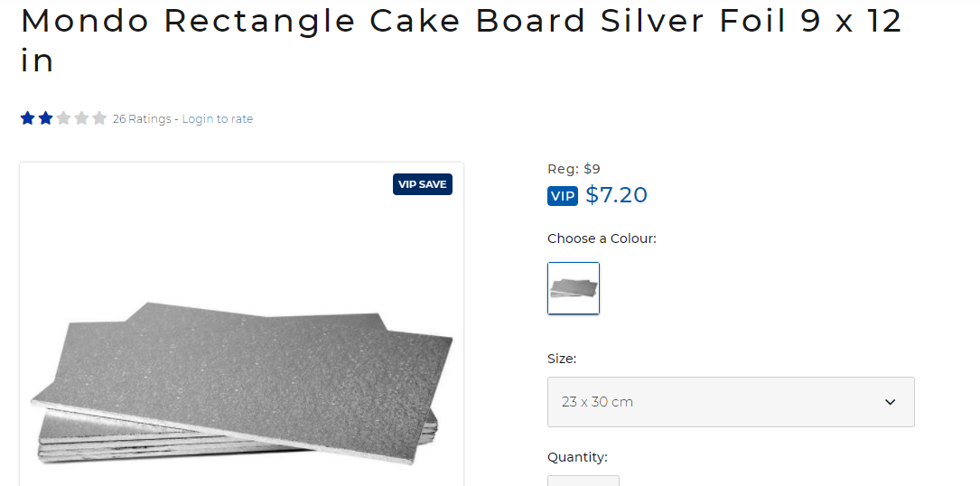Choose the silver foil colour swatch
This screenshot has width=980, height=486.
pos(574,288)
